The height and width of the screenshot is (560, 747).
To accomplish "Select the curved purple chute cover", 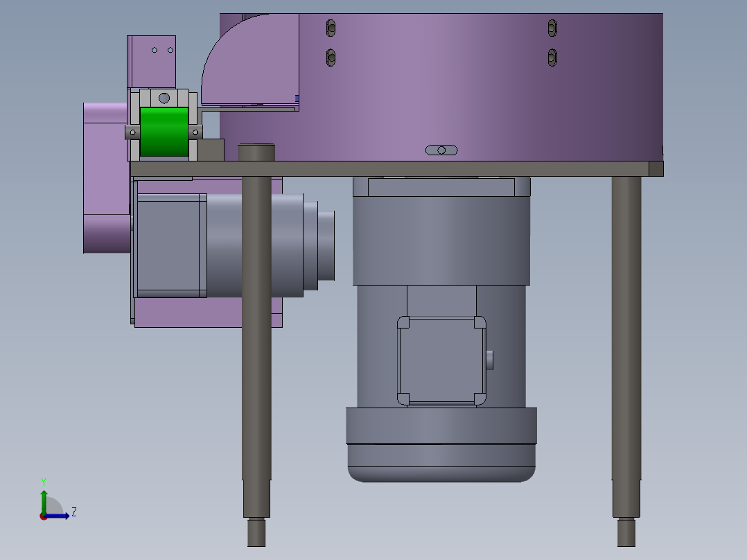I will click(250, 60).
